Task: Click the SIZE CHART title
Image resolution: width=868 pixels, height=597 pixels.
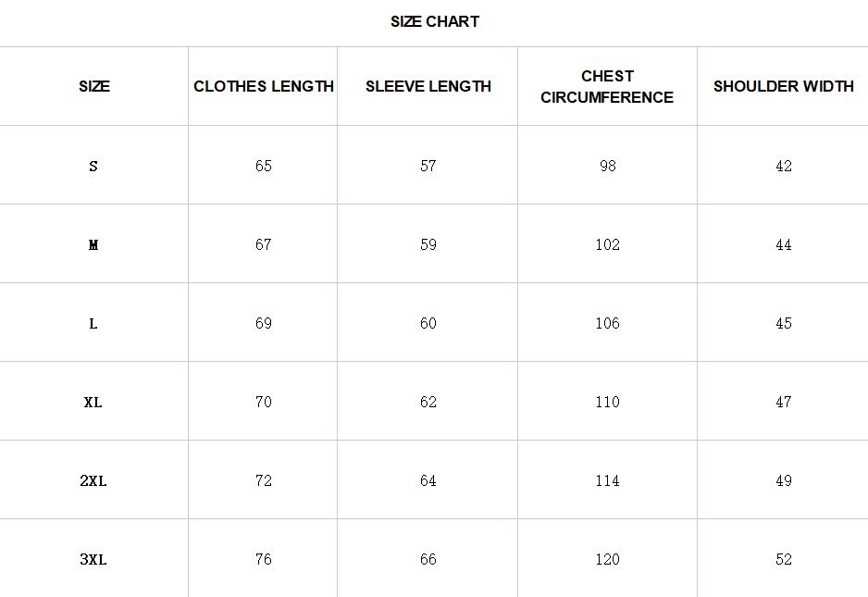Action: click(x=435, y=21)
